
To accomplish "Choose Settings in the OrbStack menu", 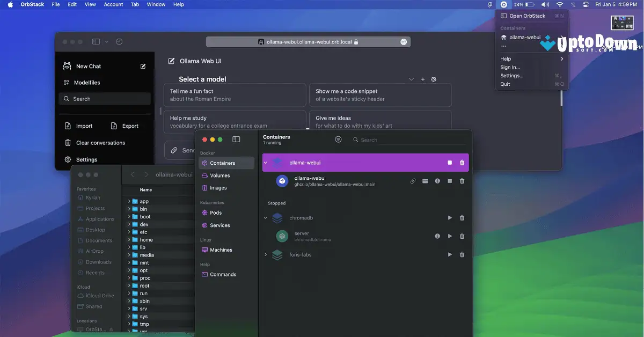I will click(x=511, y=75).
